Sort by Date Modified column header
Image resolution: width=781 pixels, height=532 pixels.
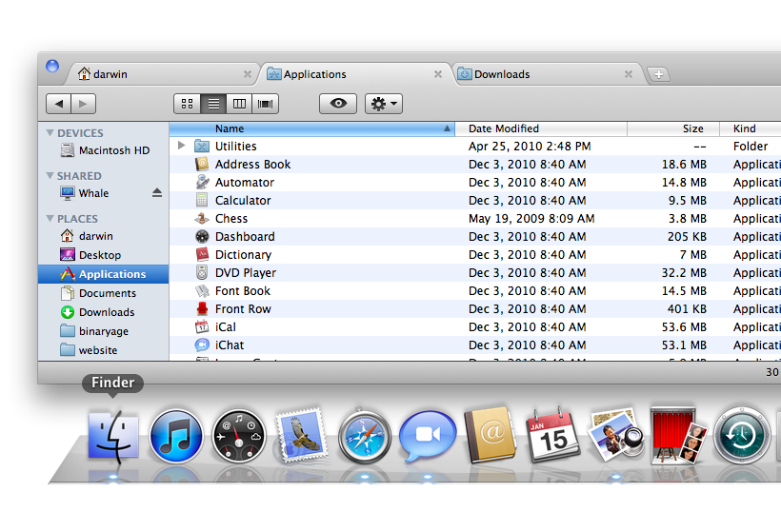point(541,128)
